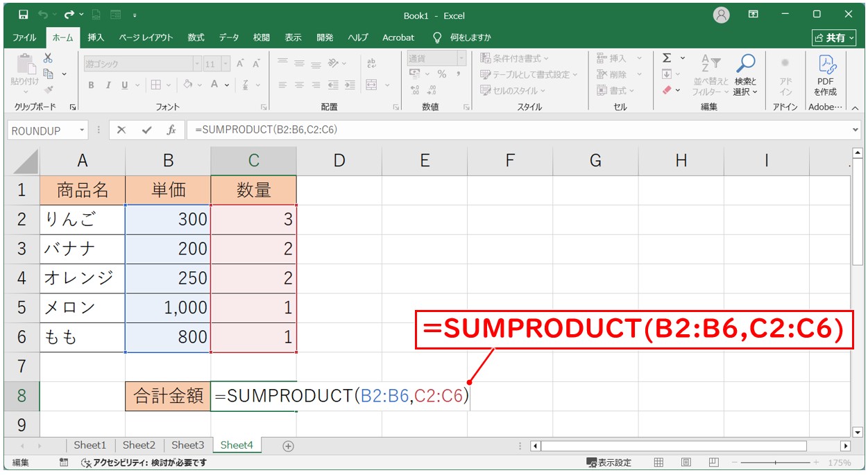
Task: Apply percent style with the % icon
Action: 441,74
